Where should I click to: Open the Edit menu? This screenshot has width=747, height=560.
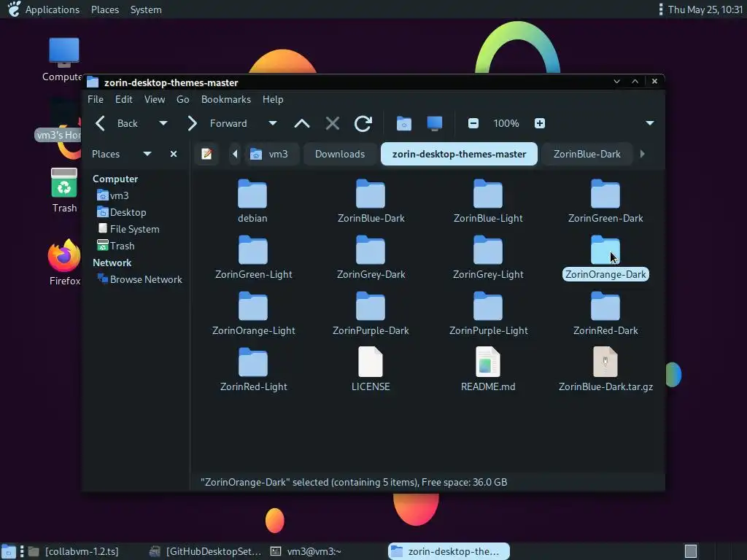[x=123, y=99]
